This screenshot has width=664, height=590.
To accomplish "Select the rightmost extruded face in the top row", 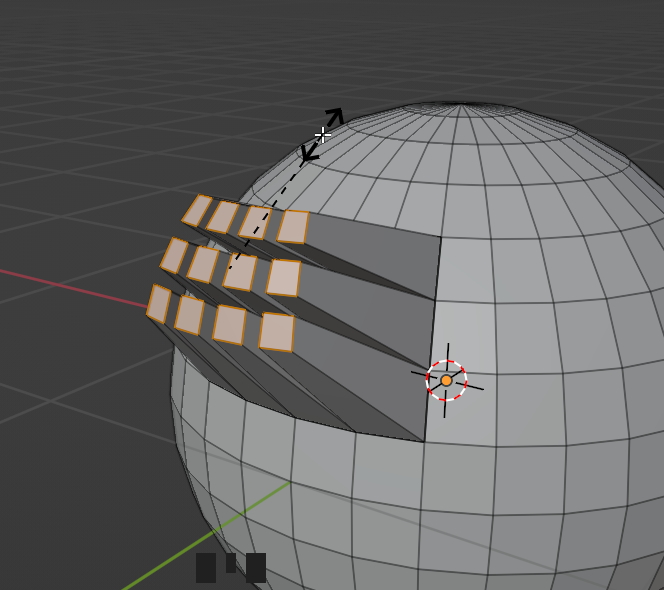I will [293, 227].
